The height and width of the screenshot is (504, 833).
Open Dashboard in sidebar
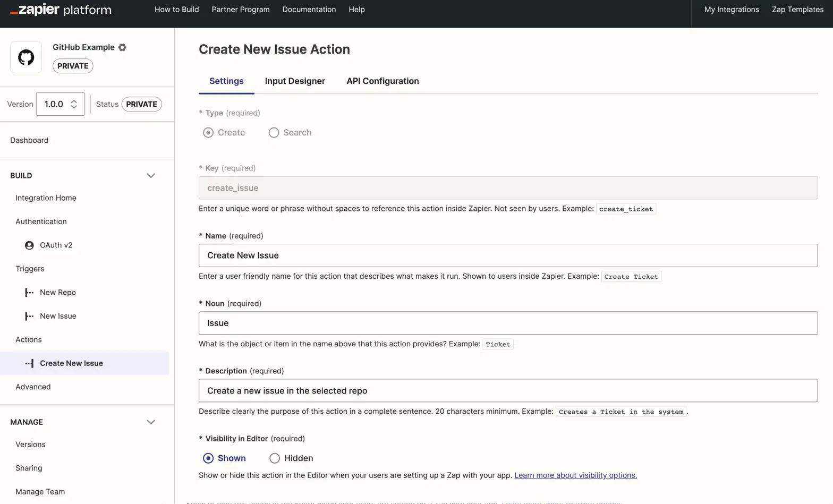(x=29, y=141)
